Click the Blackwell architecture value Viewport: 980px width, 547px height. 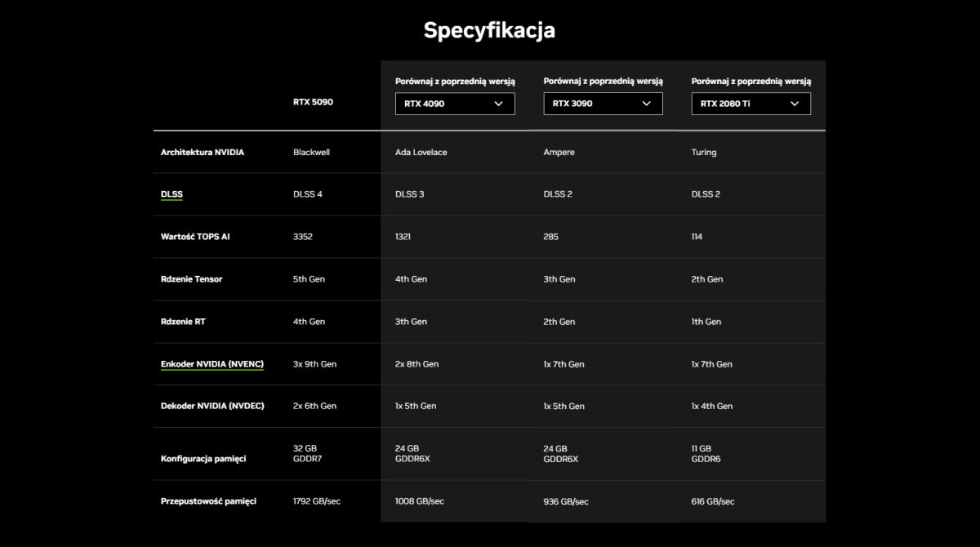pyautogui.click(x=311, y=152)
